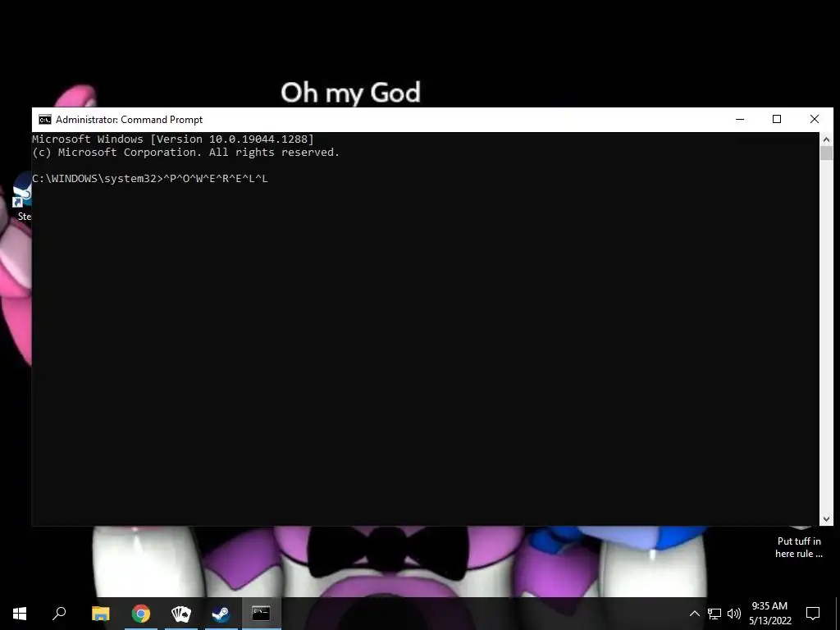
Task: Open File Explorer from the taskbar
Action: pyautogui.click(x=101, y=614)
